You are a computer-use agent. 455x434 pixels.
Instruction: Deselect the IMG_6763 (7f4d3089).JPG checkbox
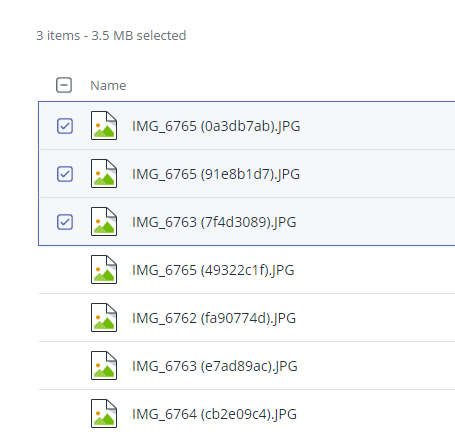coord(65,222)
